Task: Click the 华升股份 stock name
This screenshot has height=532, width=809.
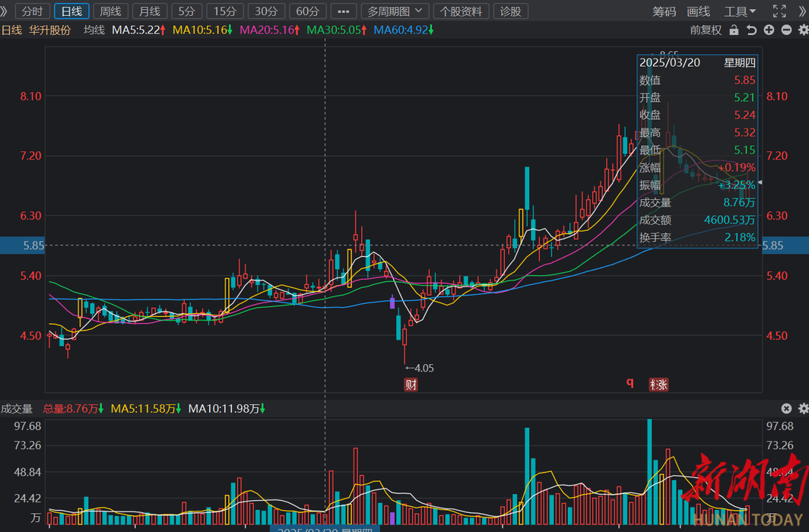Action: (x=49, y=30)
